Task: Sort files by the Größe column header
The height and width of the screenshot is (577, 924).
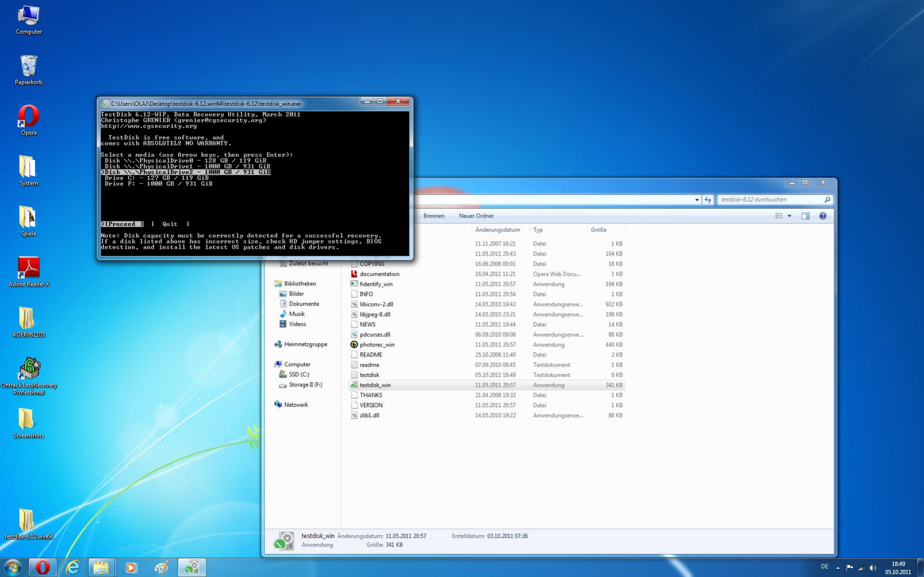Action: [607, 230]
